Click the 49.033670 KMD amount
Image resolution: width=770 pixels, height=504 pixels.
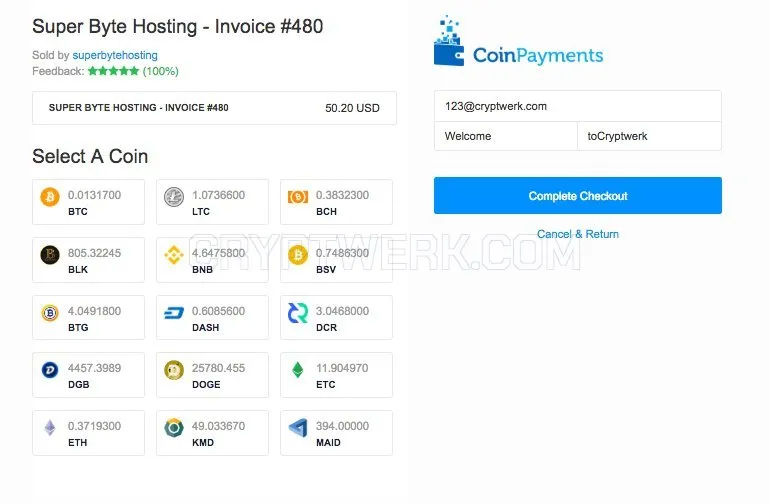(x=219, y=426)
